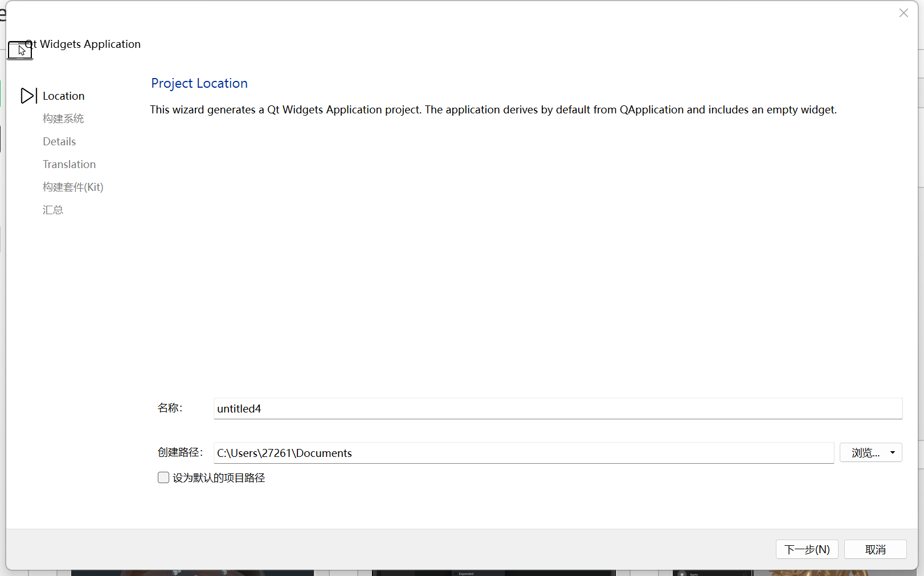
Task: Go to next step with 下一步(N)
Action: coord(807,549)
